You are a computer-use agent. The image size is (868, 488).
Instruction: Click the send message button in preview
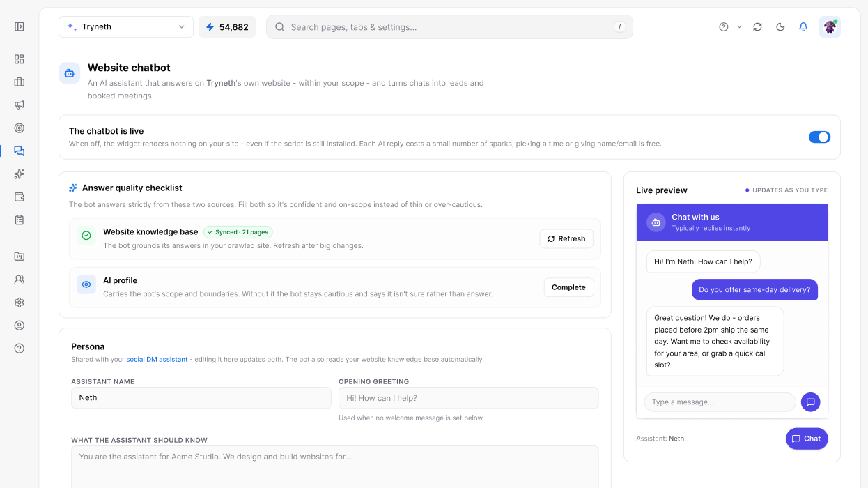click(x=810, y=402)
